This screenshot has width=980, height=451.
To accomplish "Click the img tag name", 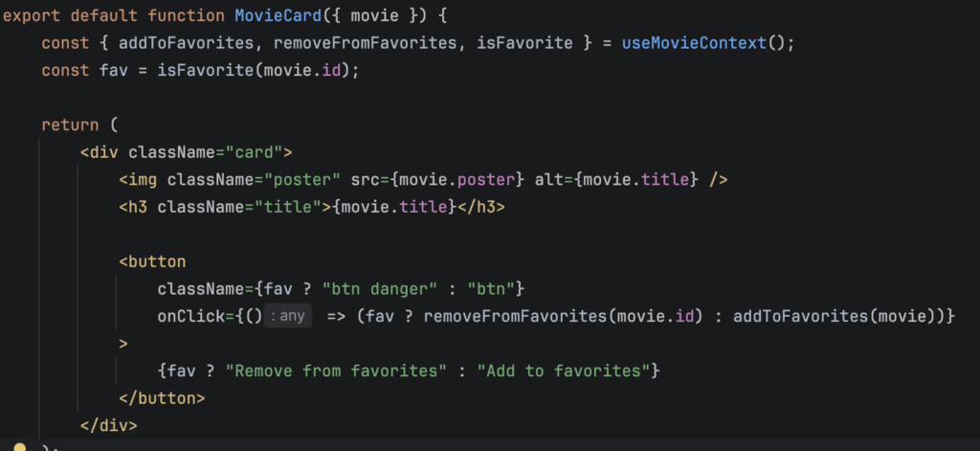I will tap(143, 179).
